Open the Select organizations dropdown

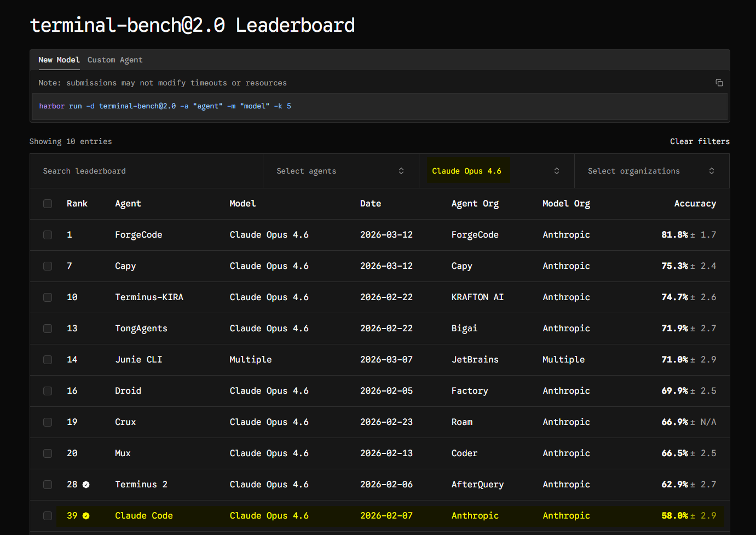point(651,171)
